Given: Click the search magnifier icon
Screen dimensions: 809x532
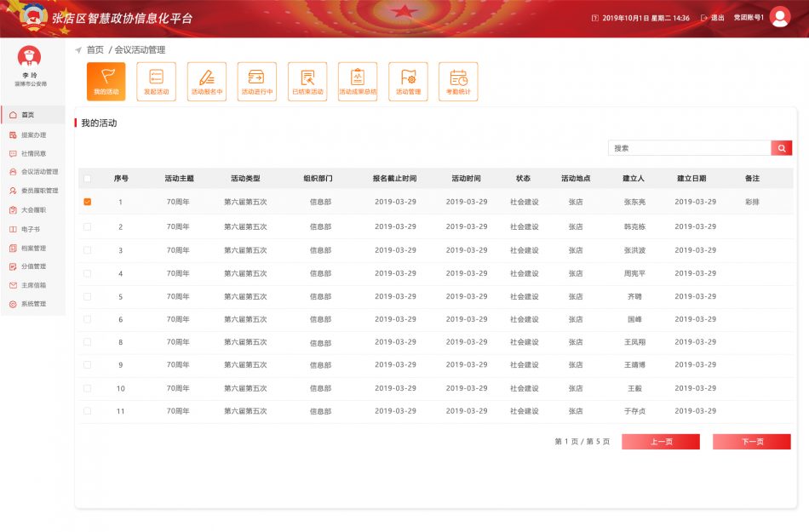Looking at the screenshot, I should 781,147.
